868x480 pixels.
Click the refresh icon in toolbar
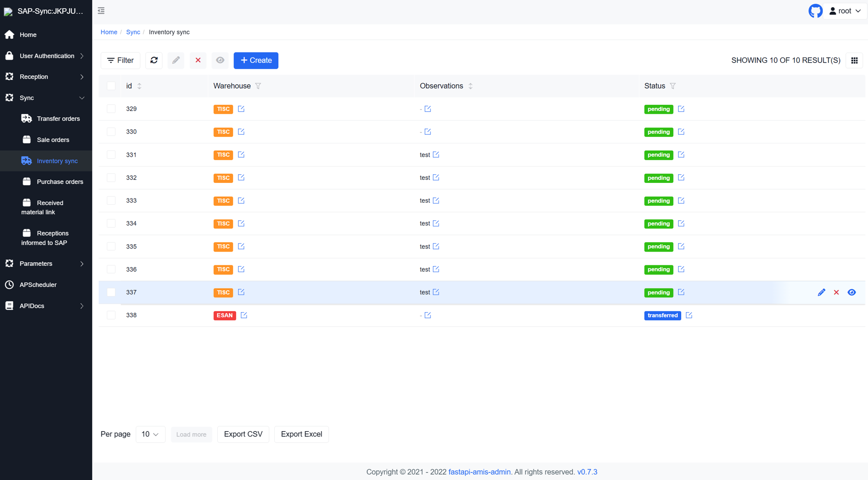click(154, 61)
